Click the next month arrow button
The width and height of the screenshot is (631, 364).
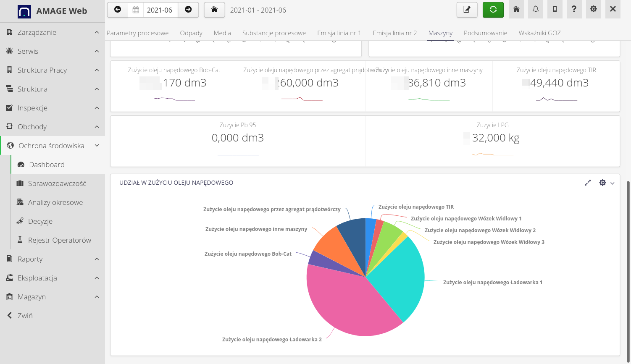tap(188, 10)
